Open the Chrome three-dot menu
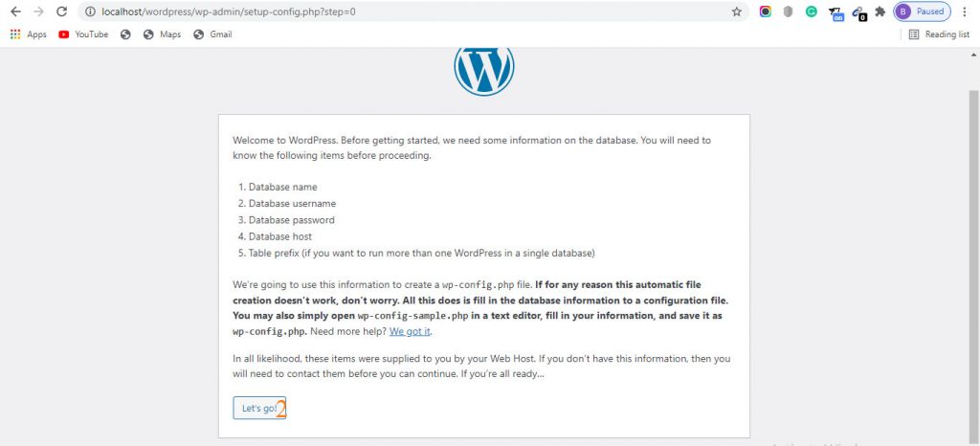980x446 pixels. 965,11
